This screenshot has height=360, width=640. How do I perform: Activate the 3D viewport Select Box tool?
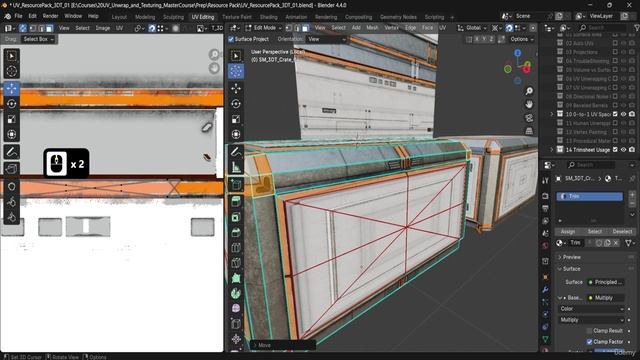click(x=236, y=56)
